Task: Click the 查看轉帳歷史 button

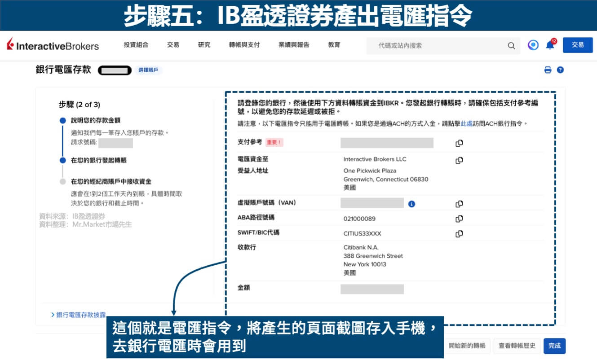Action: 517,346
